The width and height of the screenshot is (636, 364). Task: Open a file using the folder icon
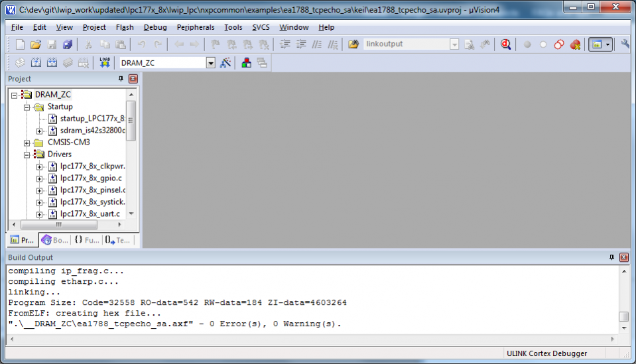click(36, 44)
